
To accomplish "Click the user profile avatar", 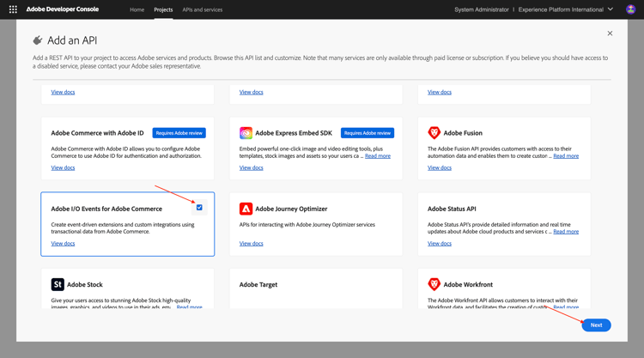I will (x=630, y=9).
